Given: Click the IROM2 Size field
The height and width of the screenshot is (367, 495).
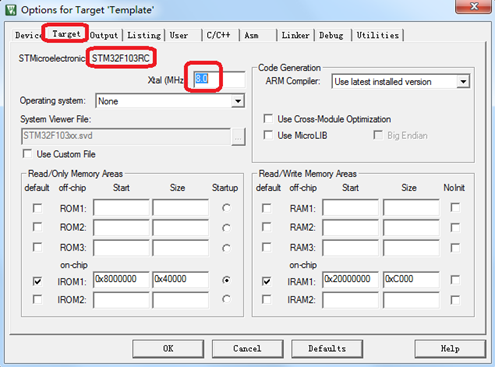Looking at the screenshot, I should (181, 300).
